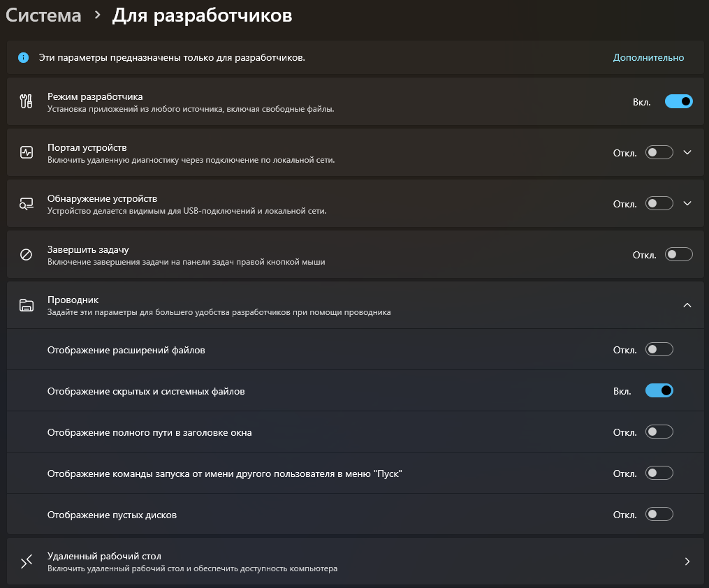709x588 pixels.
Task: Disable hidden and system files toggle
Action: [x=659, y=391]
